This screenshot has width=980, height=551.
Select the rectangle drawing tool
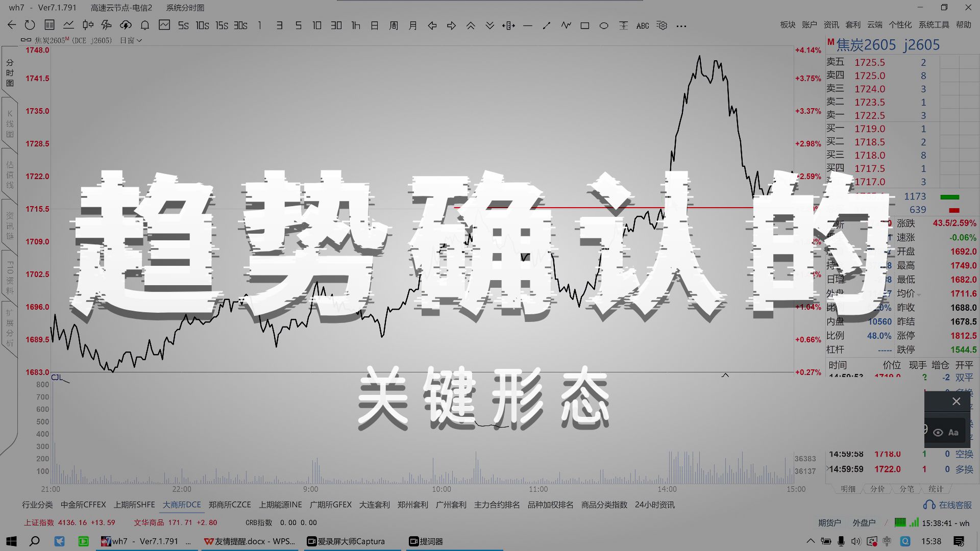[x=585, y=26]
